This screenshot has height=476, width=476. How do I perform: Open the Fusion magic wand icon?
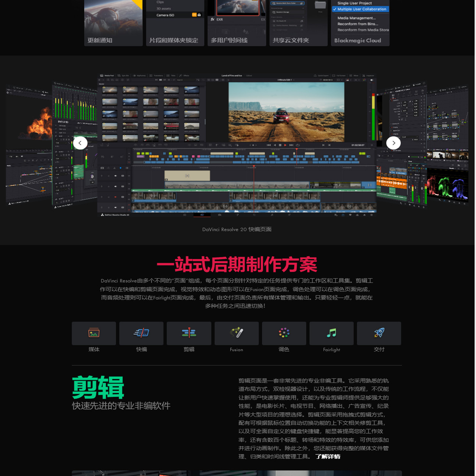point(237,333)
